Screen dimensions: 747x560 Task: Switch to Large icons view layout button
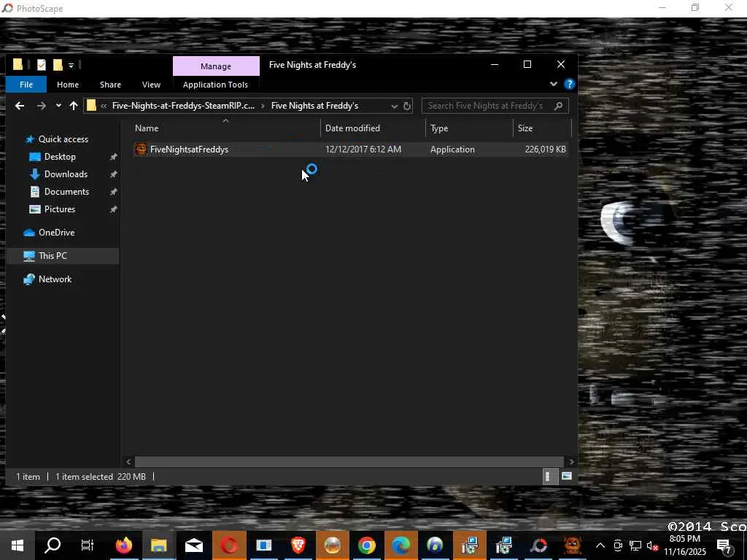pos(566,476)
